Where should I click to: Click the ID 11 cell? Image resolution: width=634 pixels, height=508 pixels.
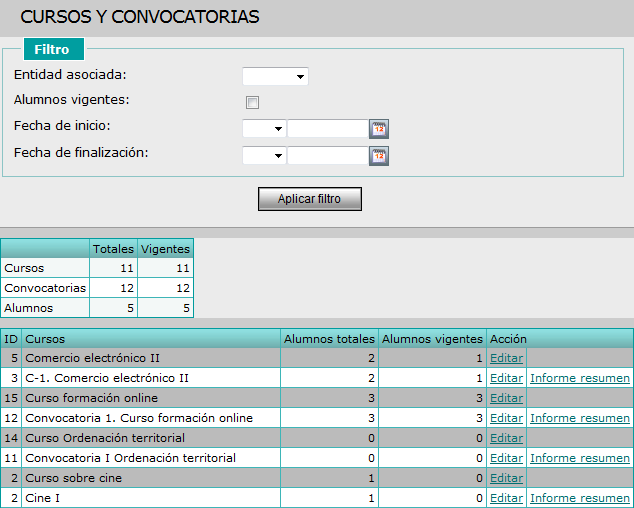click(x=11, y=458)
